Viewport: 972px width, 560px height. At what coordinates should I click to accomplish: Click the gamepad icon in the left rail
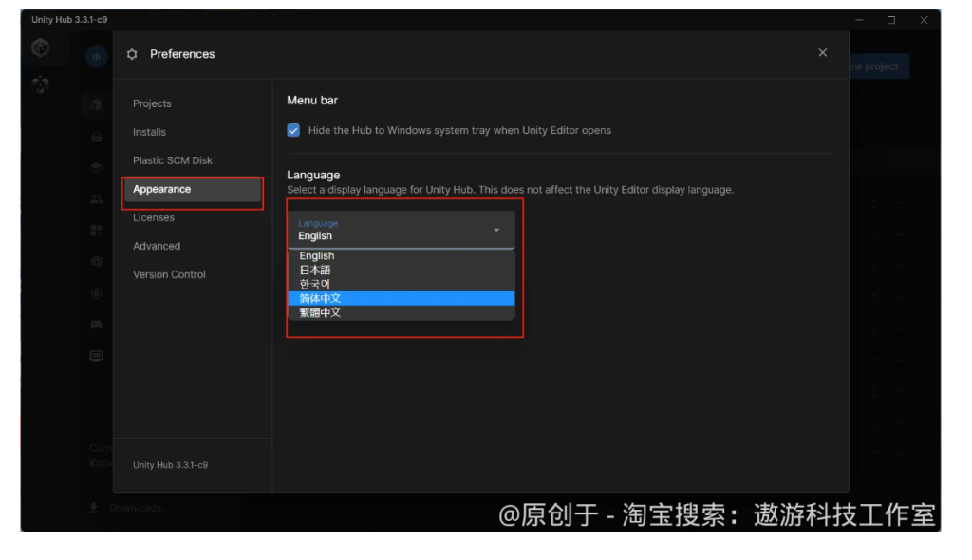pos(96,324)
